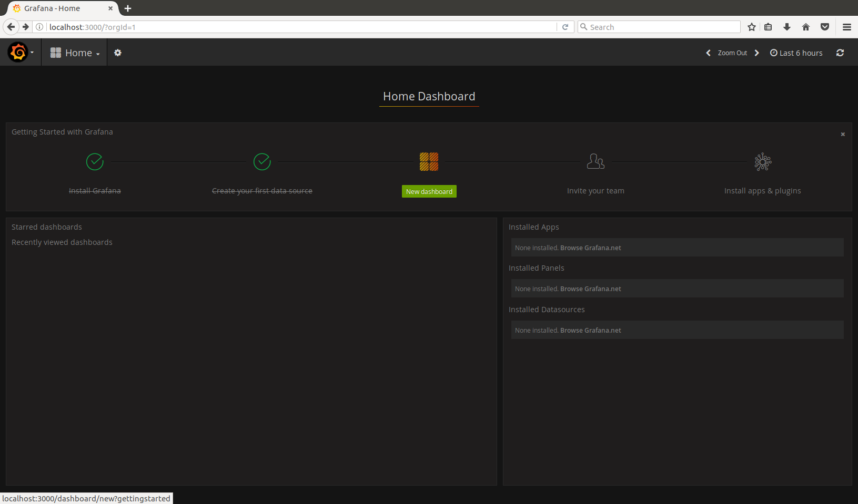The height and width of the screenshot is (504, 858).
Task: Show site information icon in address bar
Action: pyautogui.click(x=39, y=27)
